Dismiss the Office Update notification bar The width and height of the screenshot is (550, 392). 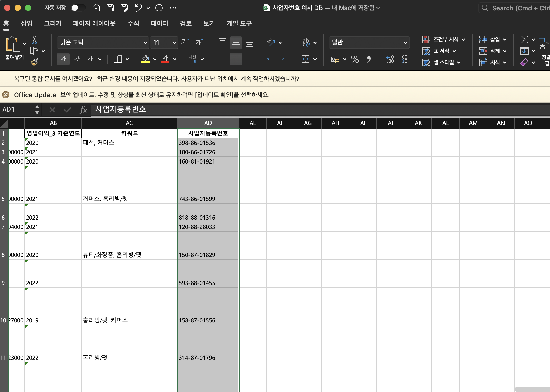[6, 95]
